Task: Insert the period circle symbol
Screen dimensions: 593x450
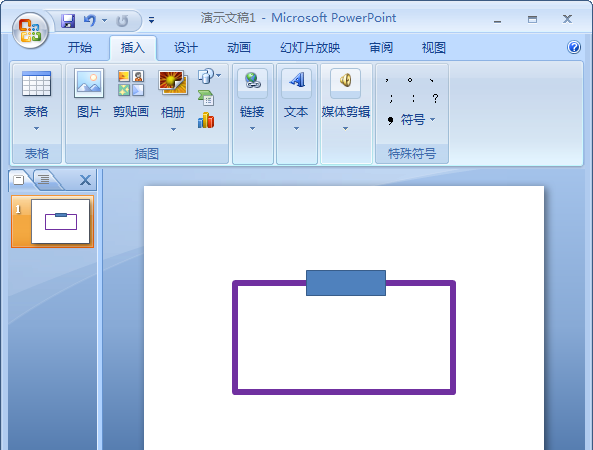Action: [410, 80]
